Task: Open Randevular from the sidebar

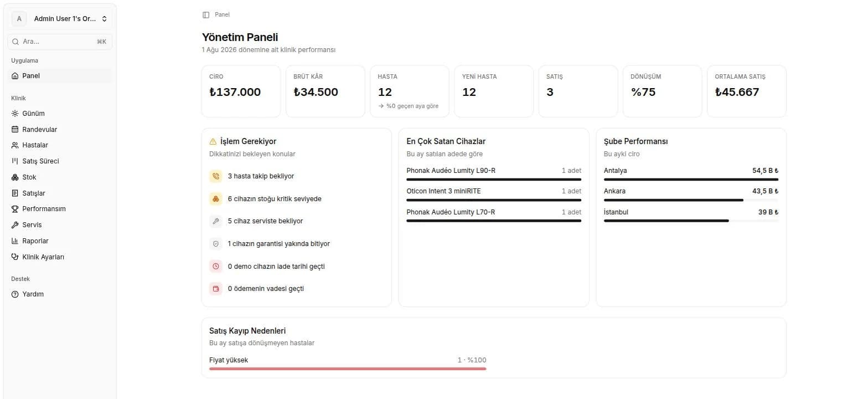Action: click(x=60, y=130)
